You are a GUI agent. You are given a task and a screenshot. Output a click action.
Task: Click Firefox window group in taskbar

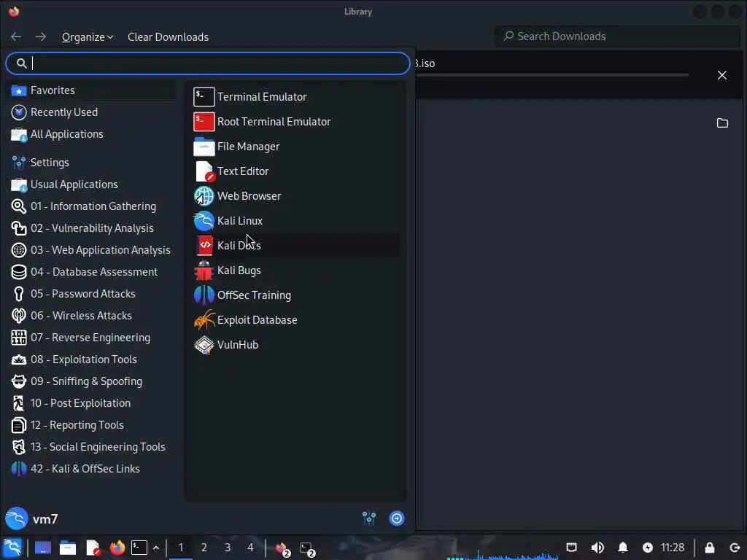coord(282,548)
